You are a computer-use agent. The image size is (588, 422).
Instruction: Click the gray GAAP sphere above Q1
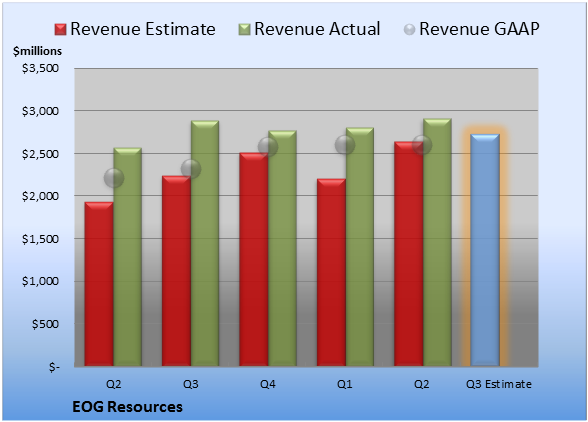pos(345,145)
